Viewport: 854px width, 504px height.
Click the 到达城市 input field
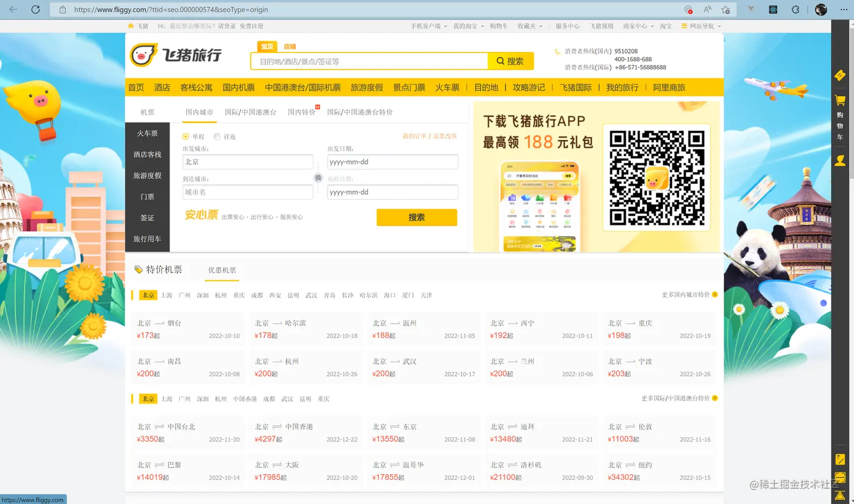(x=248, y=192)
